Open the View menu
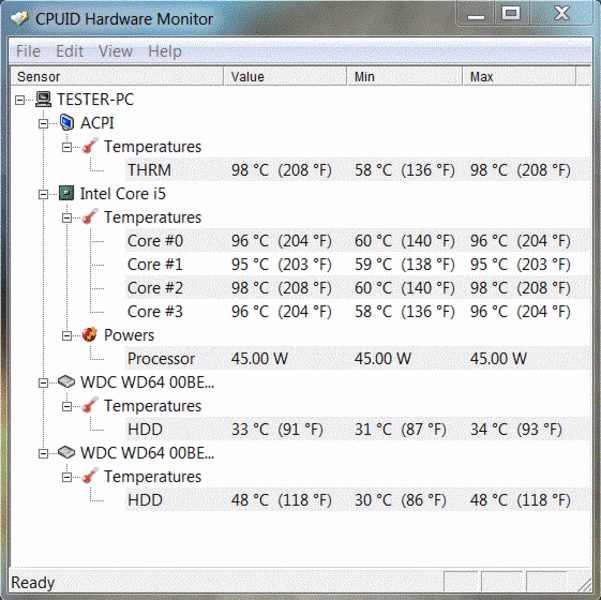The height and width of the screenshot is (600, 601). (115, 51)
